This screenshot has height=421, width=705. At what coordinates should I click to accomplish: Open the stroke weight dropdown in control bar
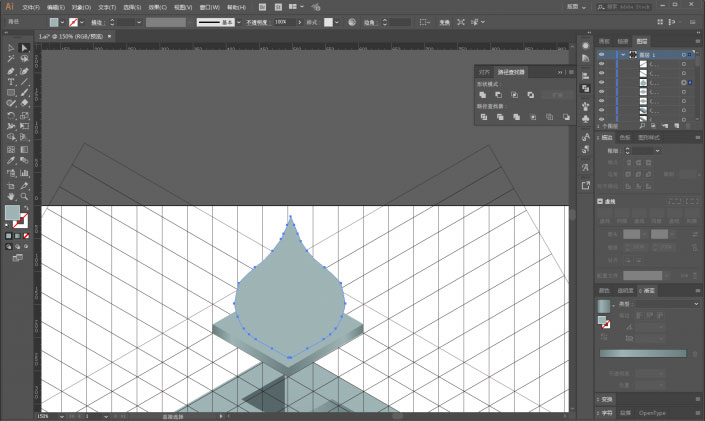click(x=139, y=22)
